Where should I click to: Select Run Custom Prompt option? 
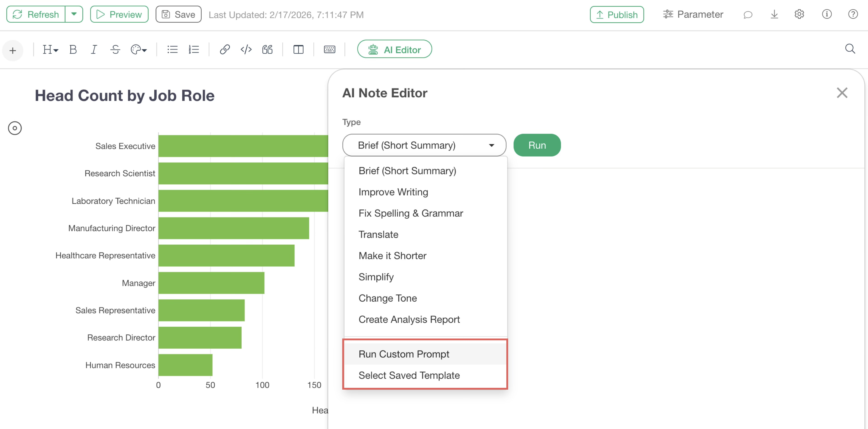click(404, 354)
